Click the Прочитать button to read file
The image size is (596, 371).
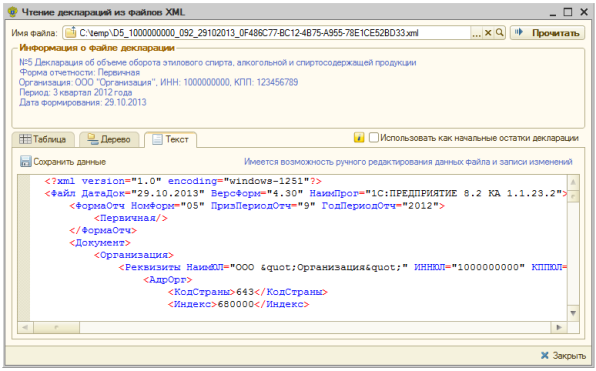[547, 33]
